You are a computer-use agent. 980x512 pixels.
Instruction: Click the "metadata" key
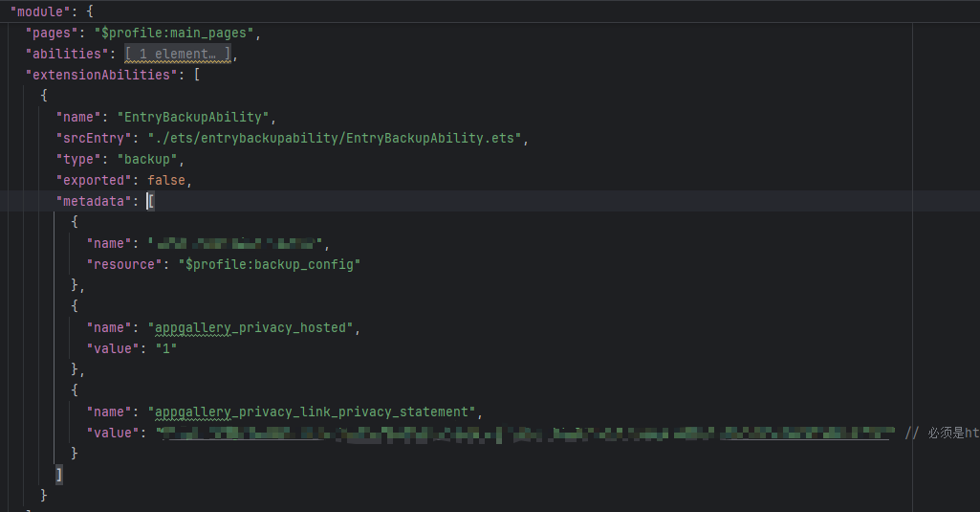point(93,201)
